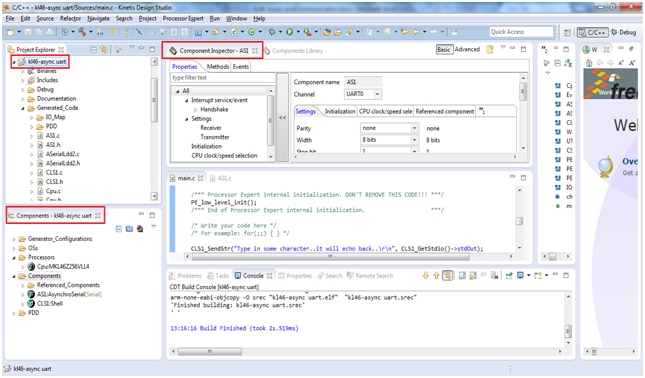
Task: Switch to the C/C++ perspective
Action: coord(592,32)
